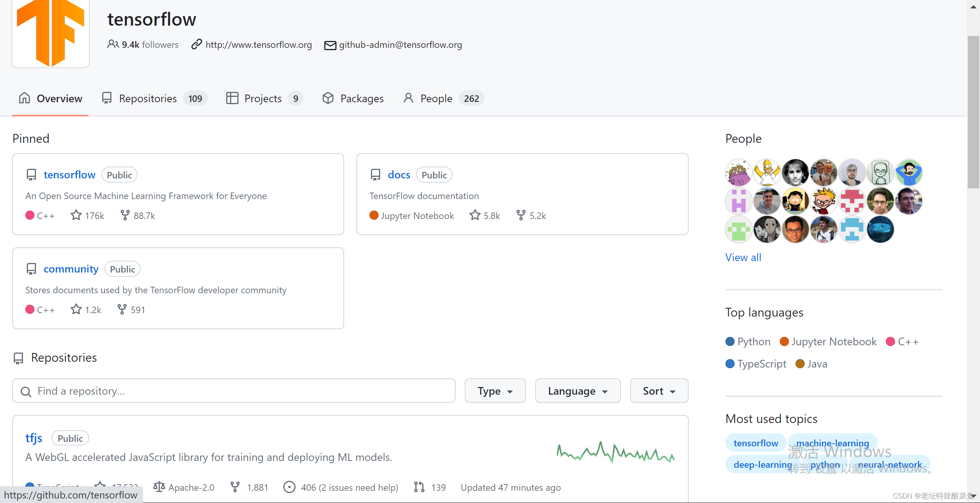The width and height of the screenshot is (980, 503).
Task: Click the 1.2k star icon on community
Action: tap(76, 309)
